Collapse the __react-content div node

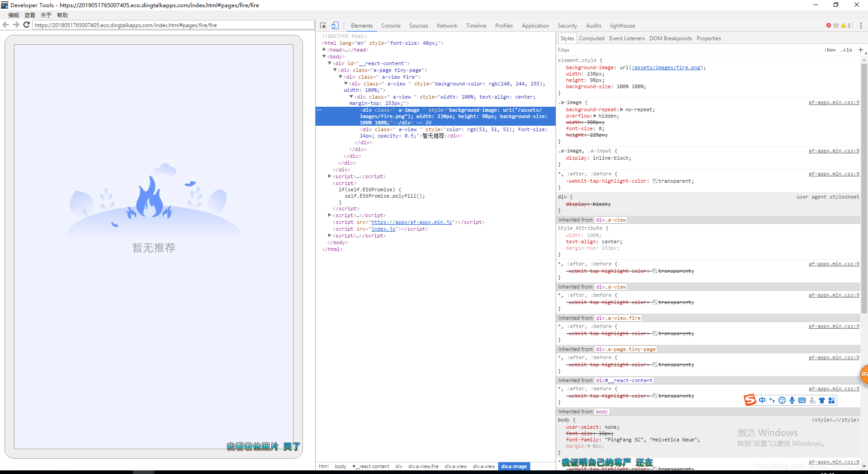[330, 63]
